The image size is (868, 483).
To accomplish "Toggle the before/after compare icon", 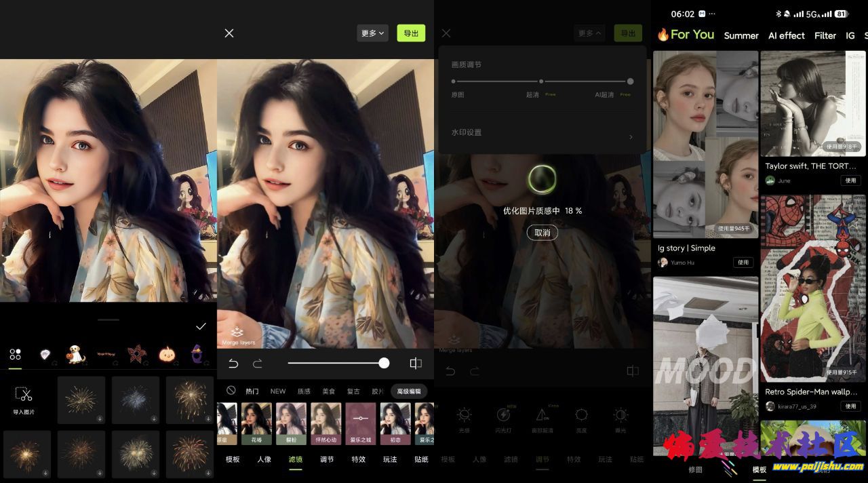I will (416, 364).
